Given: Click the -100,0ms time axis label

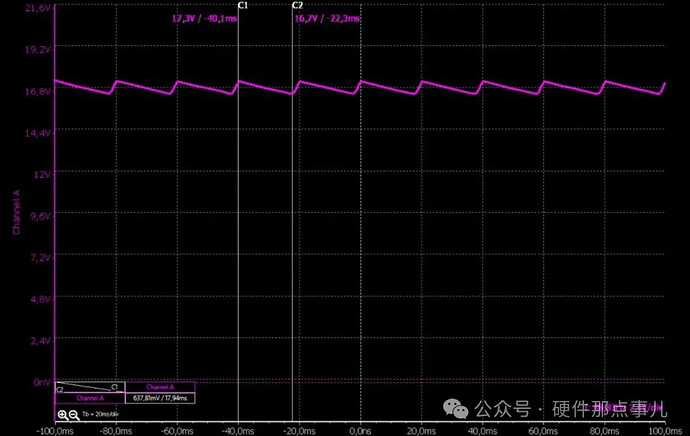Looking at the screenshot, I should [x=55, y=429].
